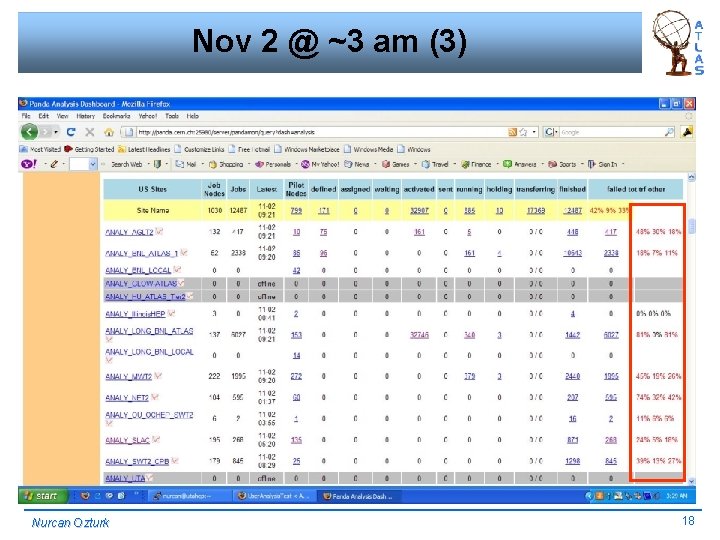The width and height of the screenshot is (720, 540).
Task: Click the Windows Start button
Action: click(42, 496)
